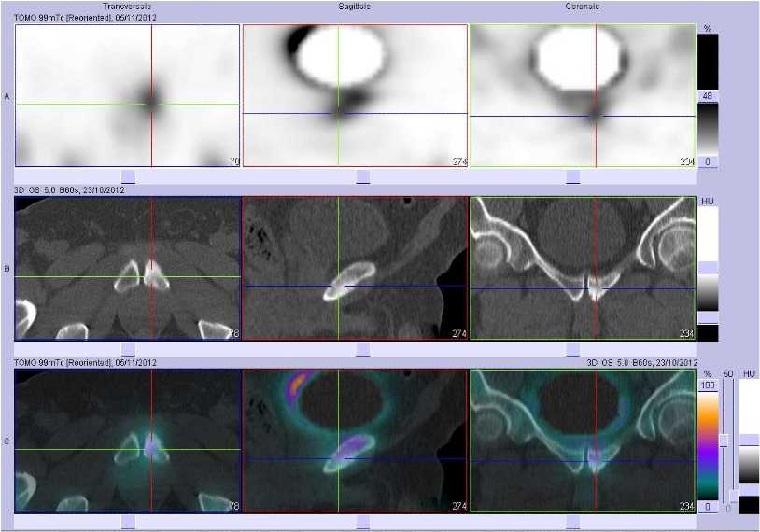This screenshot has height=532, width=760.
Task: Select the row A transverse SPECT image
Action: click(128, 95)
